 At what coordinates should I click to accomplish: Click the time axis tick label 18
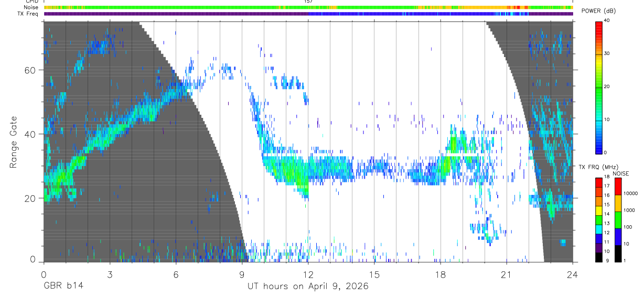440,274
